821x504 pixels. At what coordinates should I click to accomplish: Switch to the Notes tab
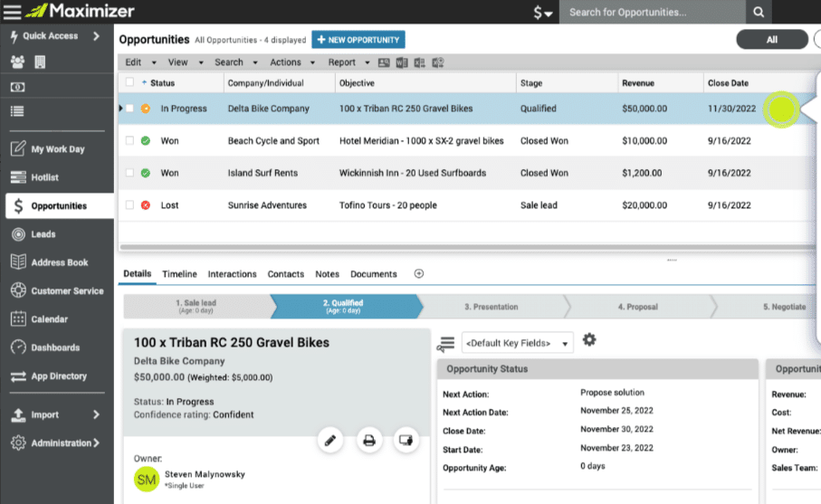click(328, 274)
